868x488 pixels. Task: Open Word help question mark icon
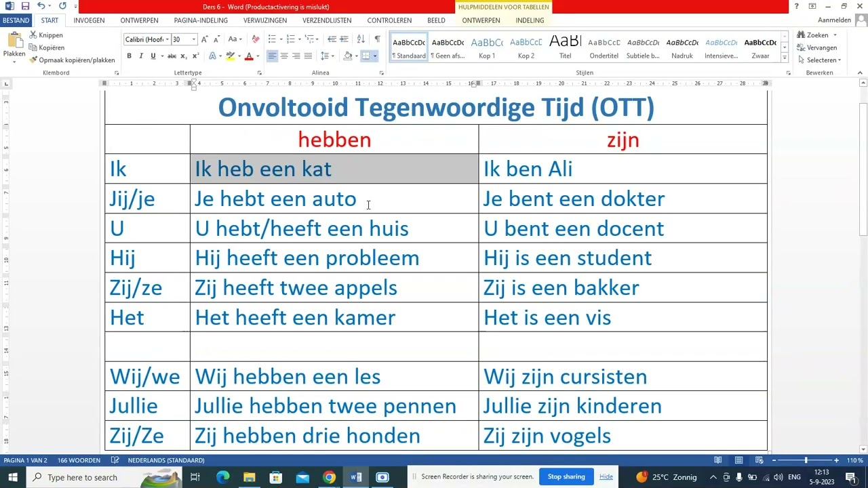pyautogui.click(x=797, y=6)
